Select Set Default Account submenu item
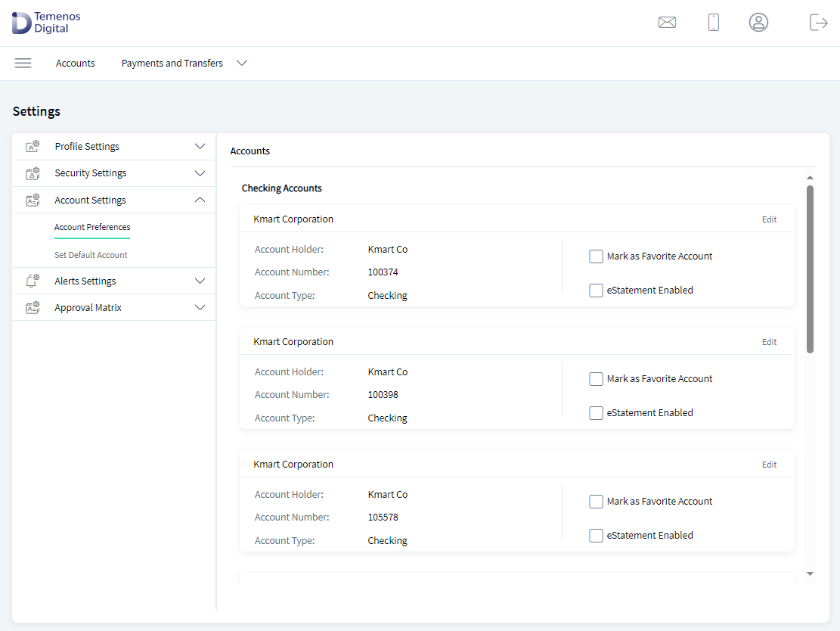 point(91,255)
